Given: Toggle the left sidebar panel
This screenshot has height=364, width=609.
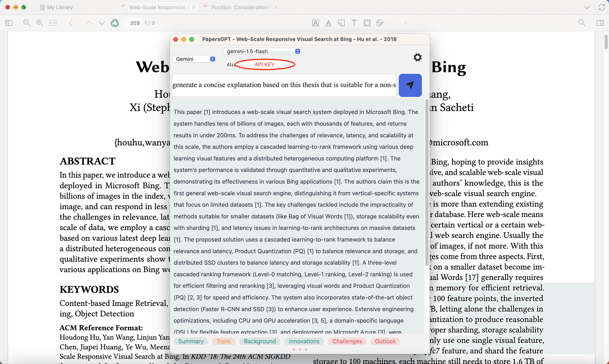Looking at the screenshot, I should 9,23.
